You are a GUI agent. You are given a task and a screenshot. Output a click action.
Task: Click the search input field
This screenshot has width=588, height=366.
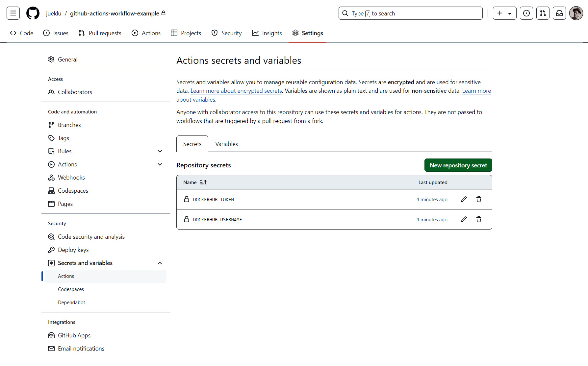(410, 13)
